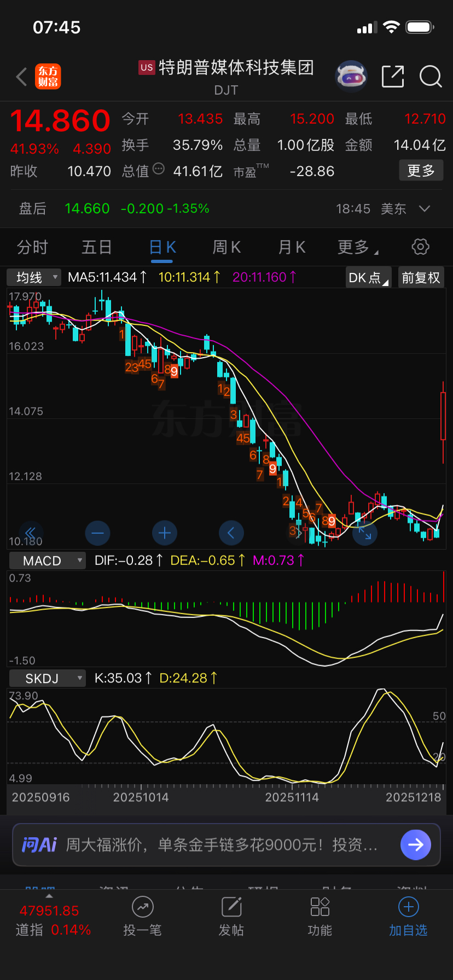This screenshot has height=980, width=453.
Task: Tap D:24.28 SKDJ value
Action: click(188, 678)
